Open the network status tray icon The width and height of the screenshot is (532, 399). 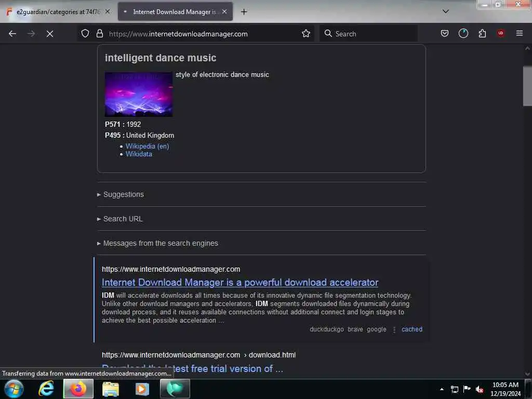pos(455,389)
